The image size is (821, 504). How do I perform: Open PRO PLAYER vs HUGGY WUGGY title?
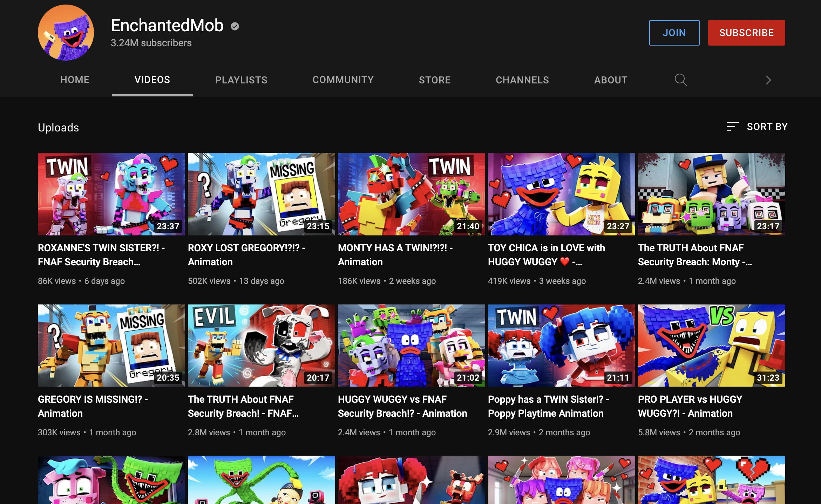click(690, 406)
